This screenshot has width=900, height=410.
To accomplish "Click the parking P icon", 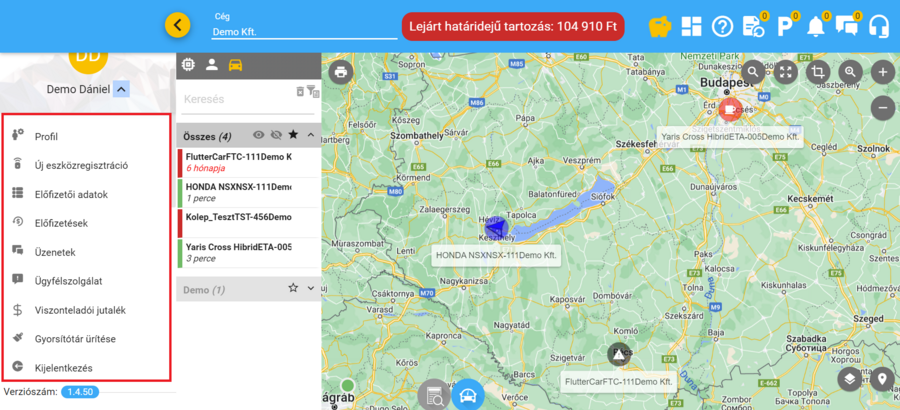I will [x=785, y=26].
